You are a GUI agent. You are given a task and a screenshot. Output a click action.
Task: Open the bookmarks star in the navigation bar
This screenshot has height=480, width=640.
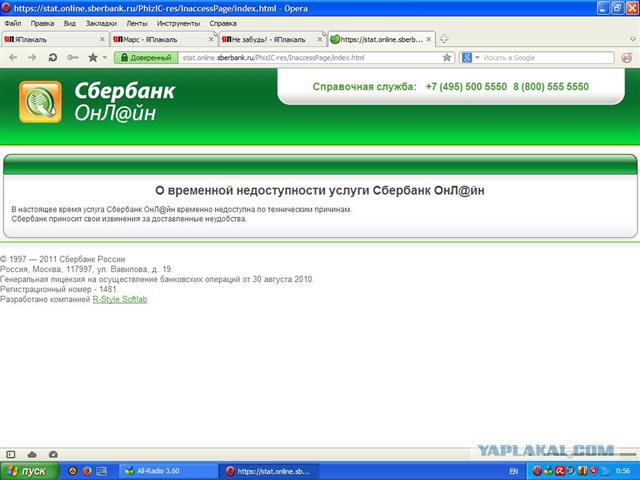click(x=93, y=58)
